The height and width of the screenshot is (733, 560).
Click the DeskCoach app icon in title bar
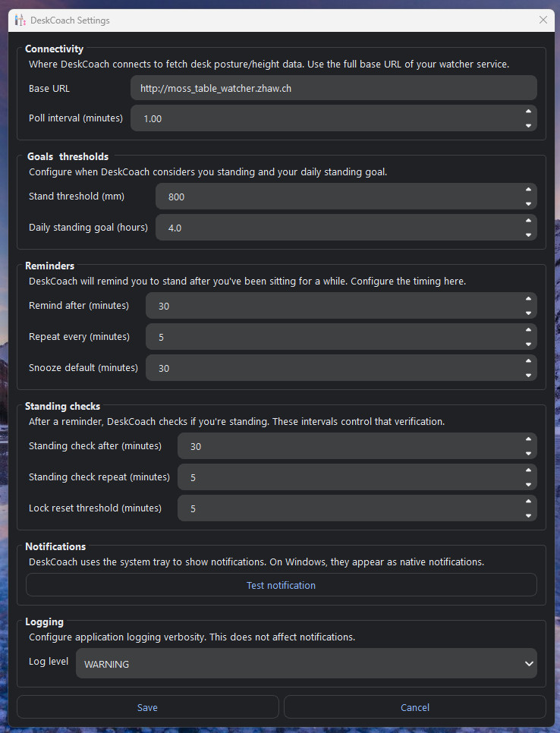point(20,20)
